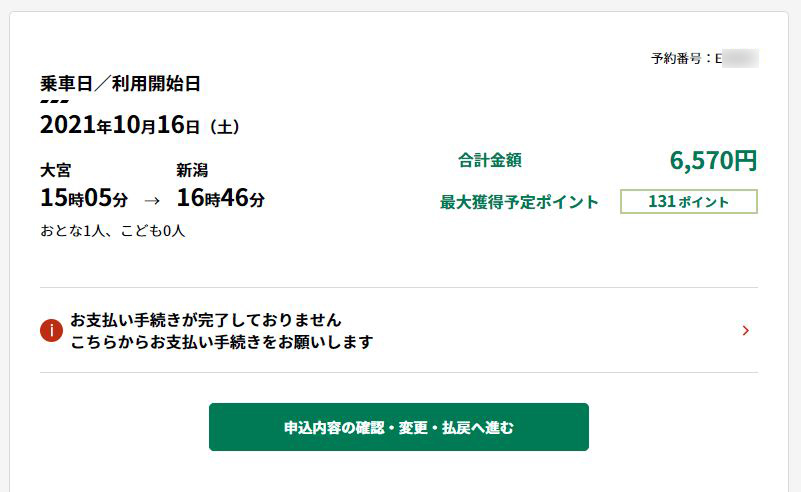Click the red info alert icon
This screenshot has height=492, width=801.
(51, 331)
